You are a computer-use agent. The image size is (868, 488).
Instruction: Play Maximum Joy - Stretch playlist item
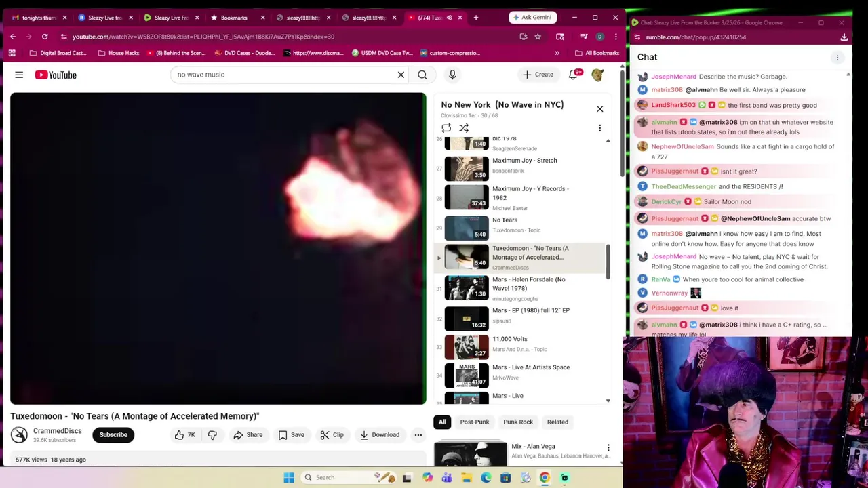pos(519,168)
